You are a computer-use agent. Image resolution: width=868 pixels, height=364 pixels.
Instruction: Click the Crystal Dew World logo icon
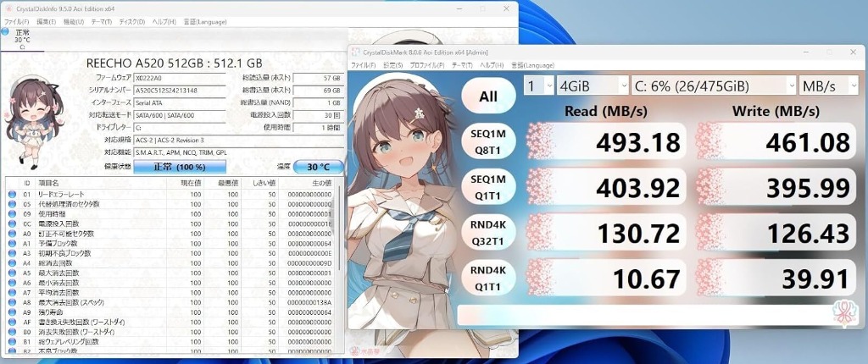click(845, 314)
